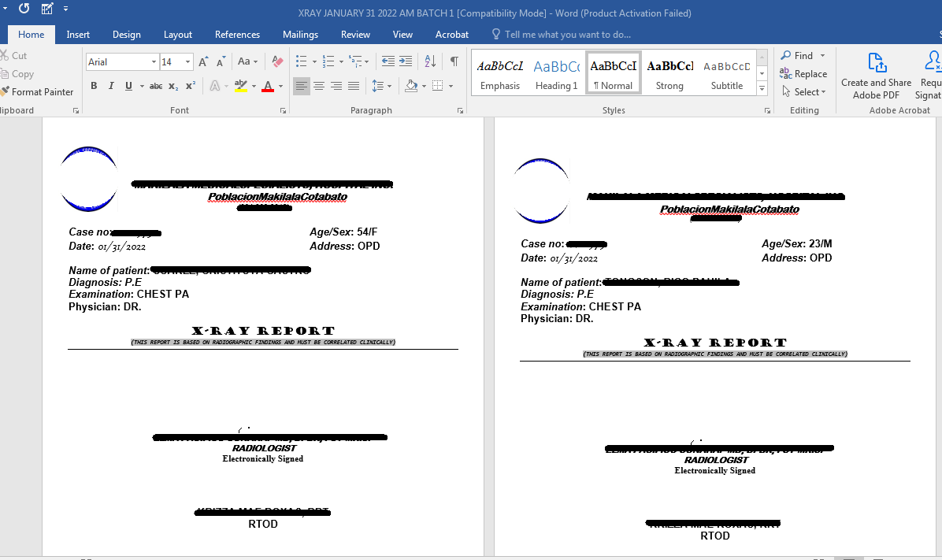Open the Paragraph dialog launcher
Screen dimensions: 942x560
pyautogui.click(x=460, y=110)
